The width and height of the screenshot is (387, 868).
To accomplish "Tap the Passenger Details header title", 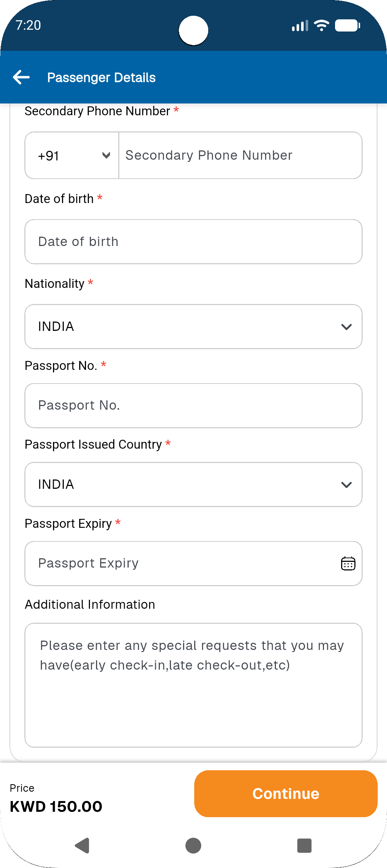I will tap(101, 78).
